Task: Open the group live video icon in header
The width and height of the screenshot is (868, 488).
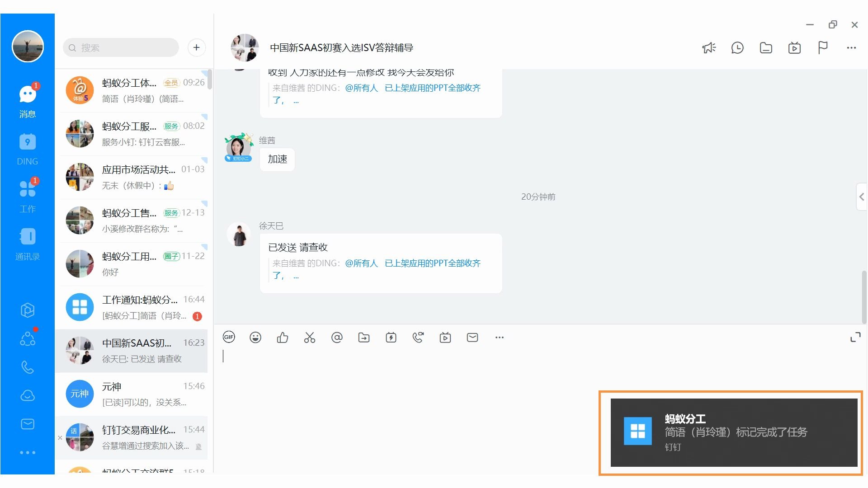Action: click(x=794, y=48)
